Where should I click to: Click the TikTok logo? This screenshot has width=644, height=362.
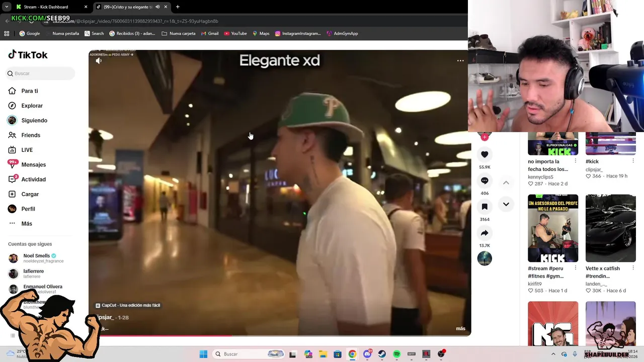(28, 55)
